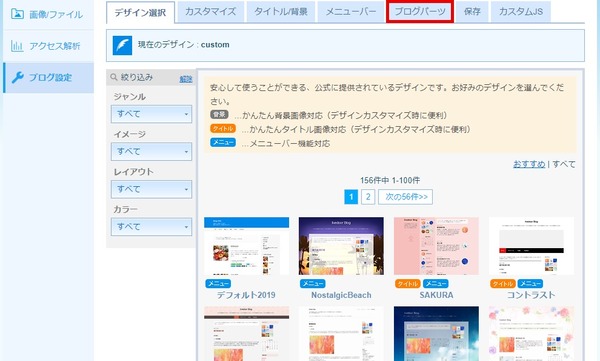This screenshot has width=600, height=361.
Task: Open the カスタムJS tab
Action: (x=521, y=12)
